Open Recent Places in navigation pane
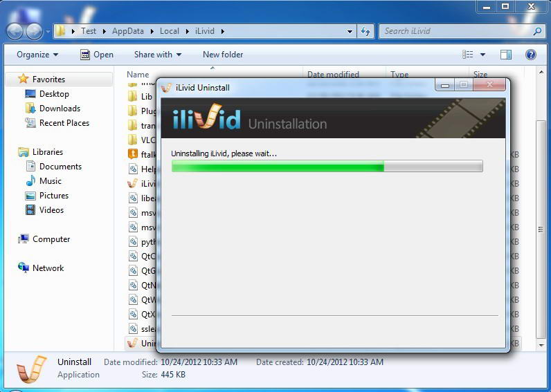Screen dimensions: 551x392 (x=64, y=123)
